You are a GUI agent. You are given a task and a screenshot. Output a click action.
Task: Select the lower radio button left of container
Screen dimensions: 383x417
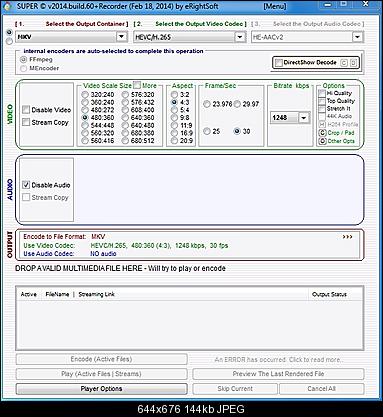point(9,41)
